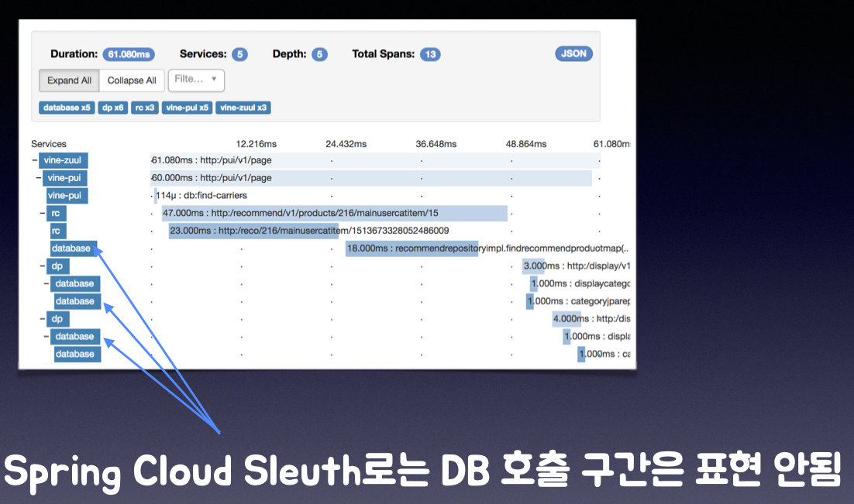Open the 61.080ms http:/pui/v1/page span bar

tap(375, 160)
